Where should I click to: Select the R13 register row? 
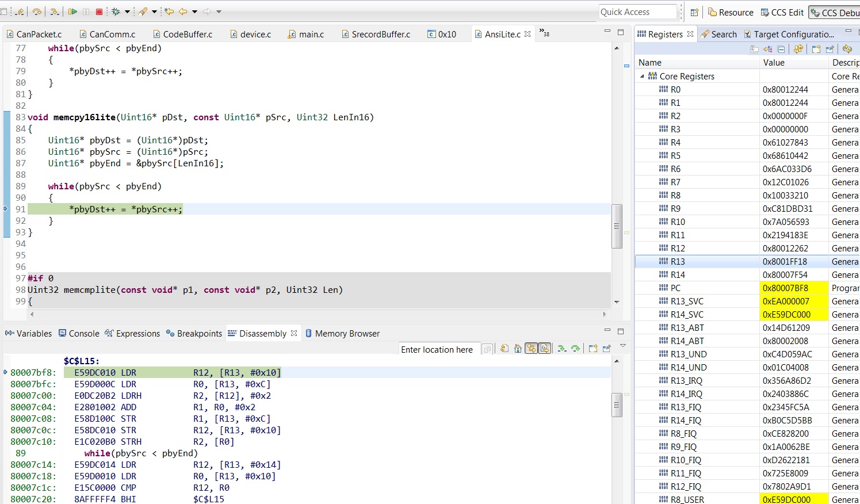point(747,261)
